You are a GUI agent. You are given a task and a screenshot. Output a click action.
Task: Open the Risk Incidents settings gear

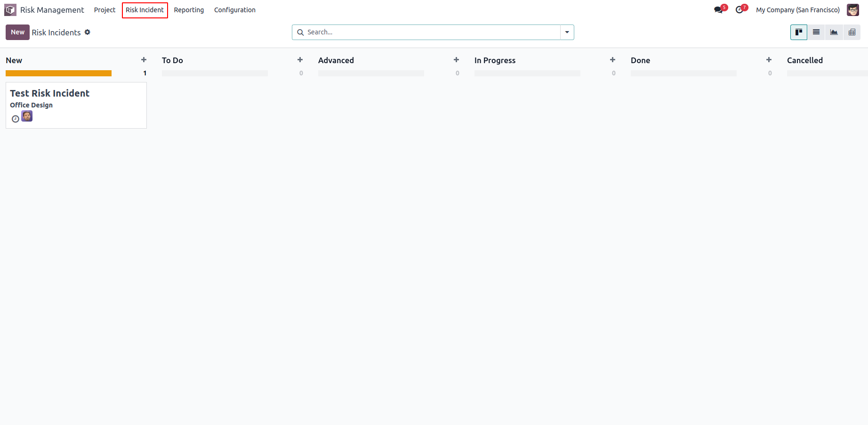tap(88, 32)
